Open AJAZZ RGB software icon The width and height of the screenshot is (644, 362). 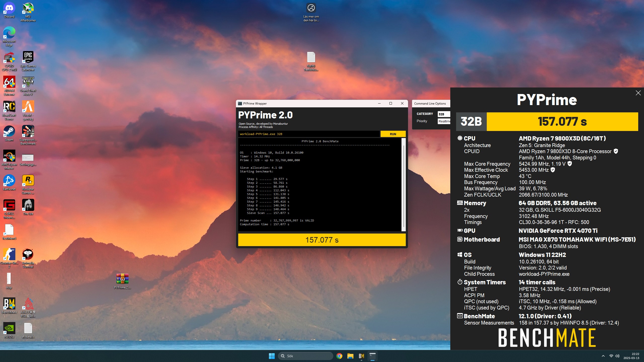pyautogui.click(x=28, y=308)
